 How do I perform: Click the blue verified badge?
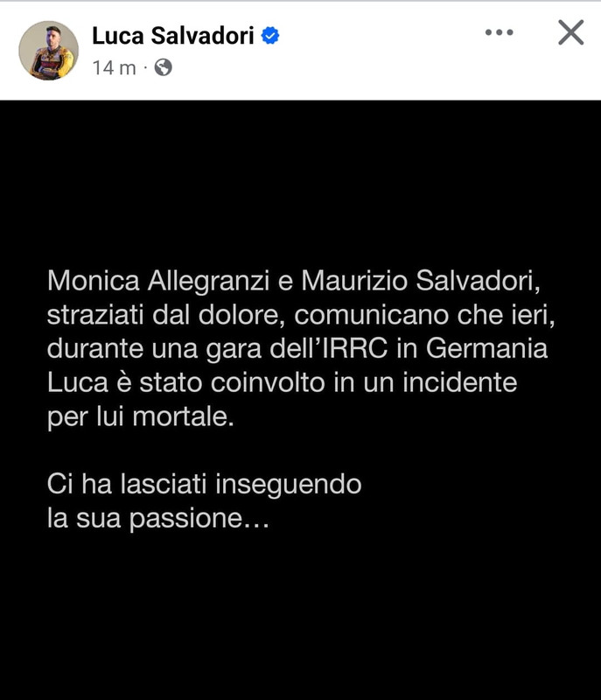pos(270,36)
